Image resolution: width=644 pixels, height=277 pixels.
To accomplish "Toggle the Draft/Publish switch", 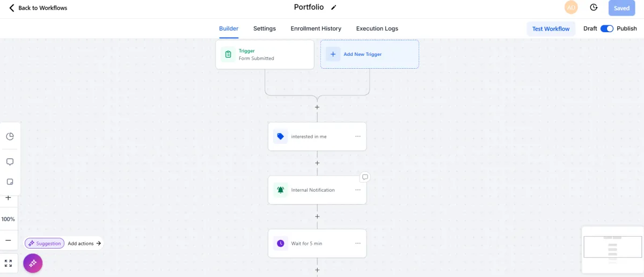I will pyautogui.click(x=607, y=28).
